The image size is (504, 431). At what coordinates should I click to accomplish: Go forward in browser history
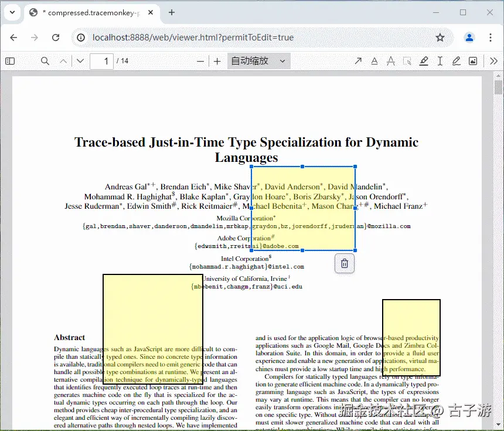[x=35, y=38]
